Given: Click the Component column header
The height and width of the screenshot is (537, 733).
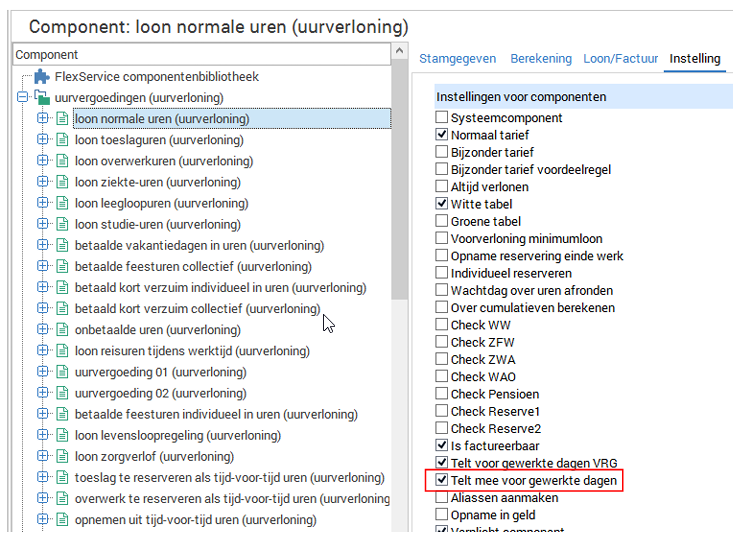Looking at the screenshot, I should (200, 54).
